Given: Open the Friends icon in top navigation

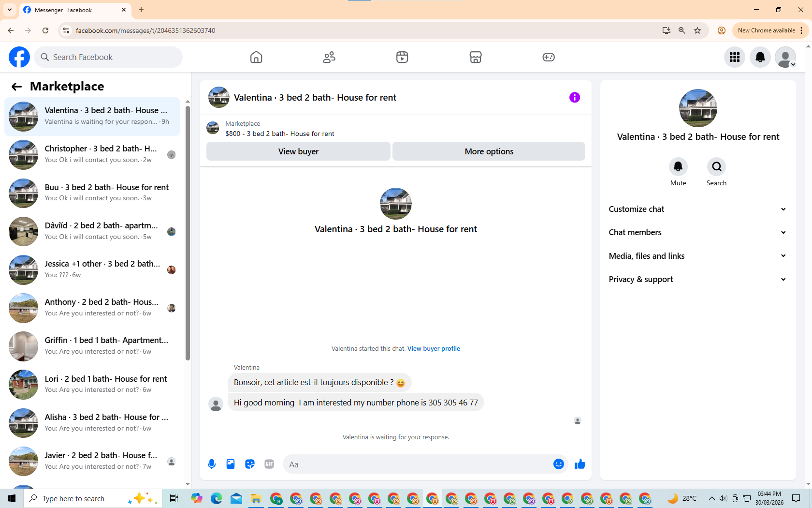Looking at the screenshot, I should [x=329, y=57].
